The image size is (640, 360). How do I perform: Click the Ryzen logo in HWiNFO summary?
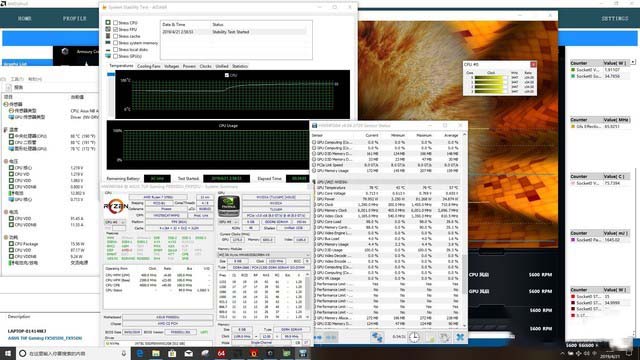point(116,207)
